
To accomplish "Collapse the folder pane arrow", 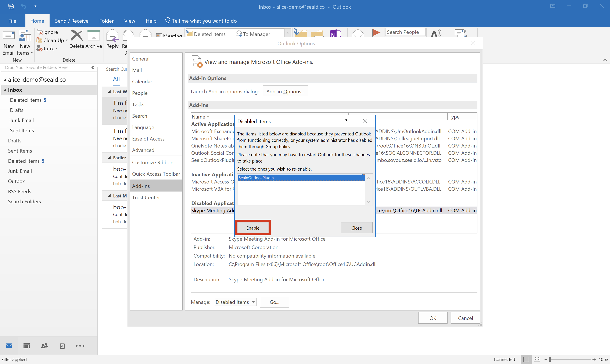I will pyautogui.click(x=93, y=68).
